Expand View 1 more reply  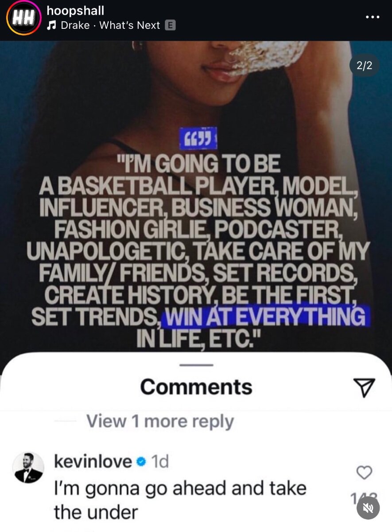pyautogui.click(x=159, y=421)
